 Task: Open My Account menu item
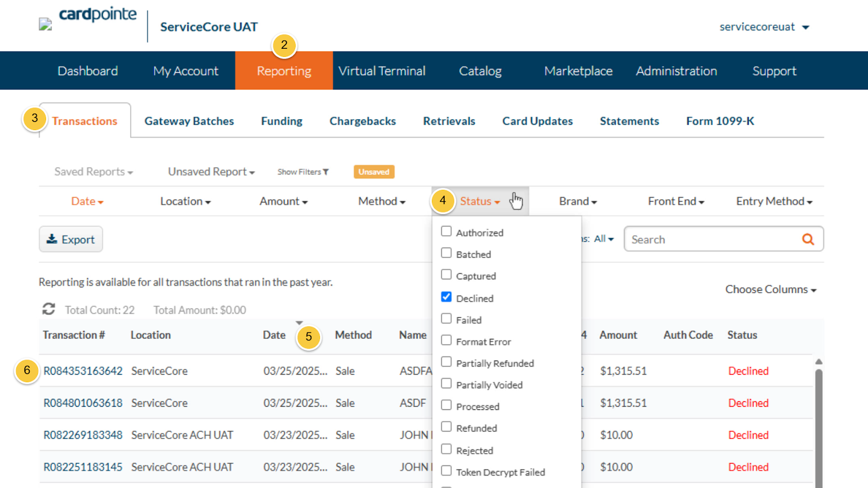[x=186, y=71]
